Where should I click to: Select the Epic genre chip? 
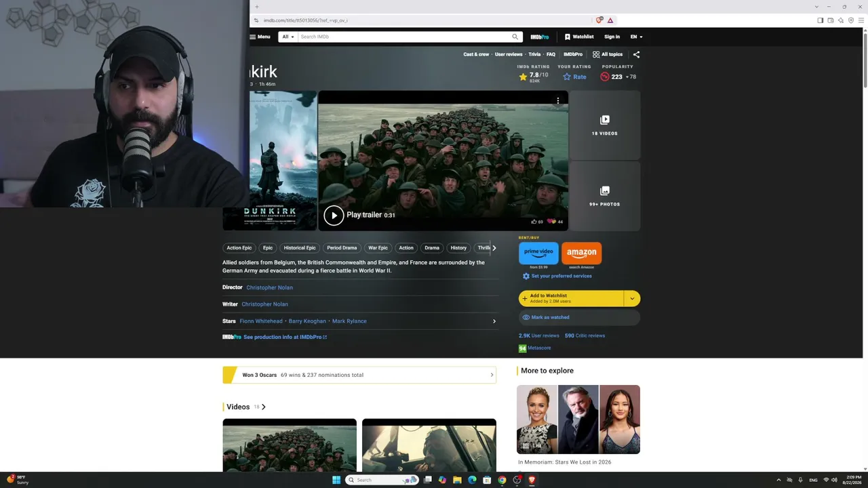[268, 248]
